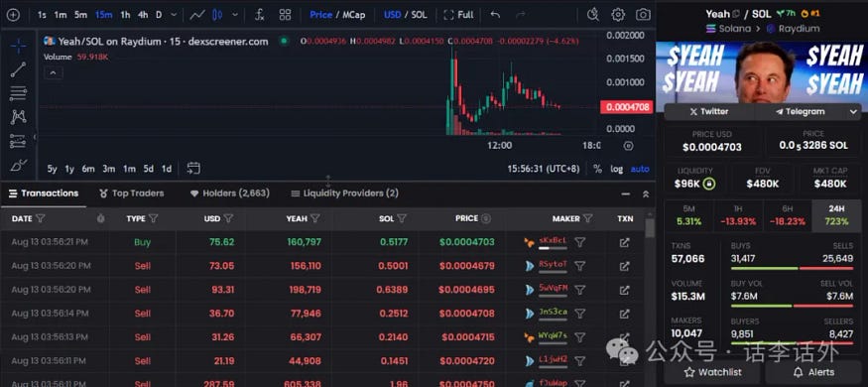Viewport: 868px width, 387px height.
Task: Collapse the chart legend with the caret button
Action: [x=54, y=73]
